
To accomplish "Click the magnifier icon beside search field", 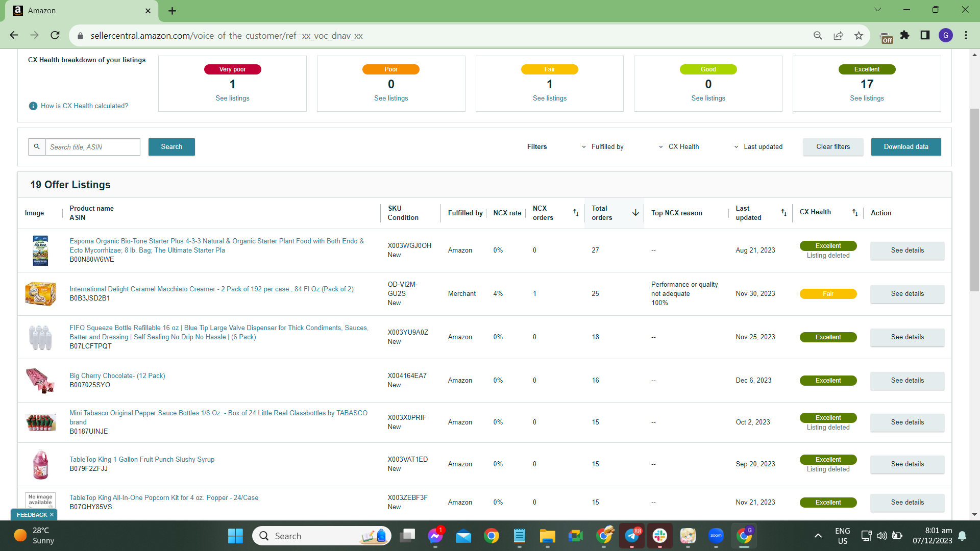I will (37, 147).
